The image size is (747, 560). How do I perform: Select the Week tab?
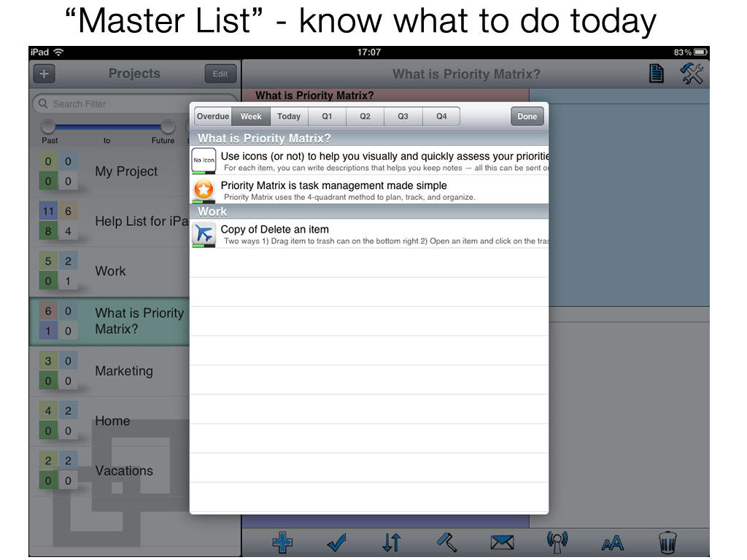[x=251, y=116]
